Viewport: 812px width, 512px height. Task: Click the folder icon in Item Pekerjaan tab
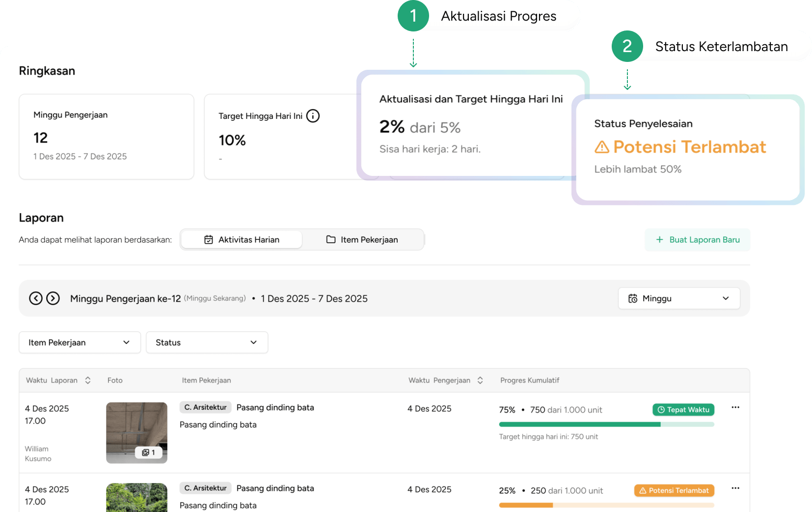click(331, 239)
